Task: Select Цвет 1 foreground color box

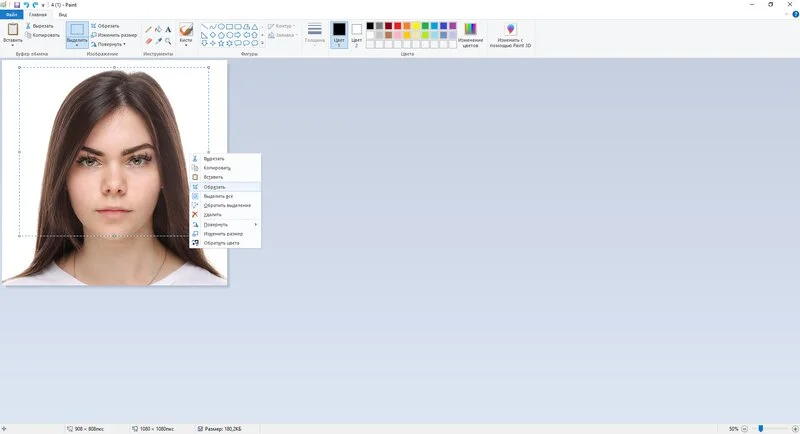Action: 339,35
